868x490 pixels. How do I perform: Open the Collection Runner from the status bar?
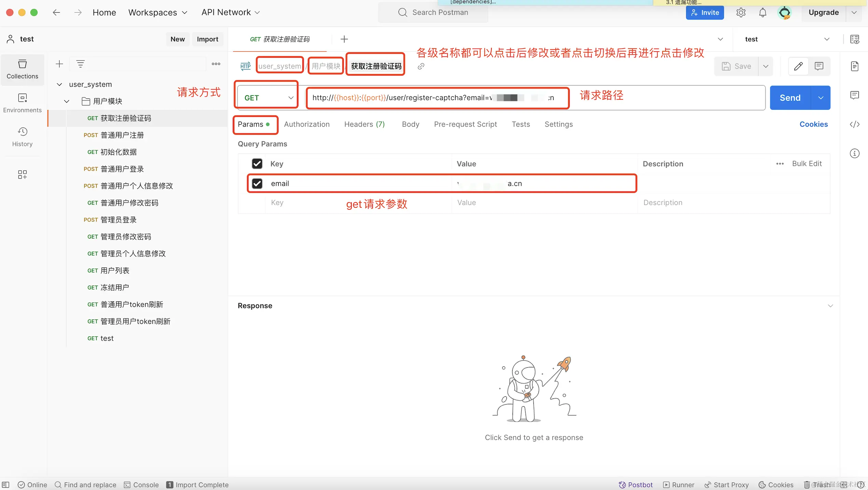point(678,485)
